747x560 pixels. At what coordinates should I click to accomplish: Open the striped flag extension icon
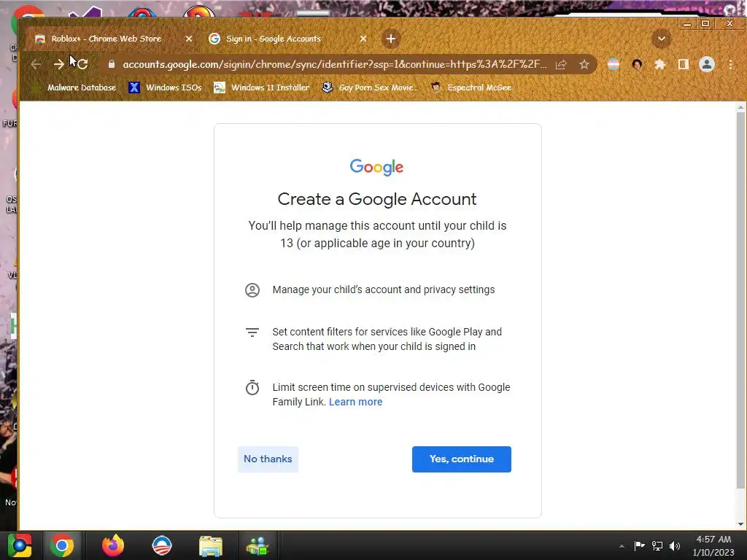[x=614, y=64]
